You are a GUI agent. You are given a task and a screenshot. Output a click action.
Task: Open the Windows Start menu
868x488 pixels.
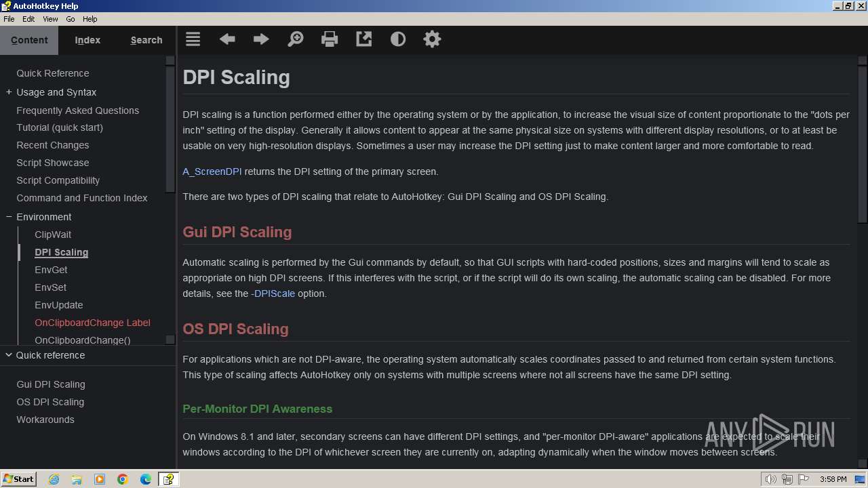coord(18,479)
